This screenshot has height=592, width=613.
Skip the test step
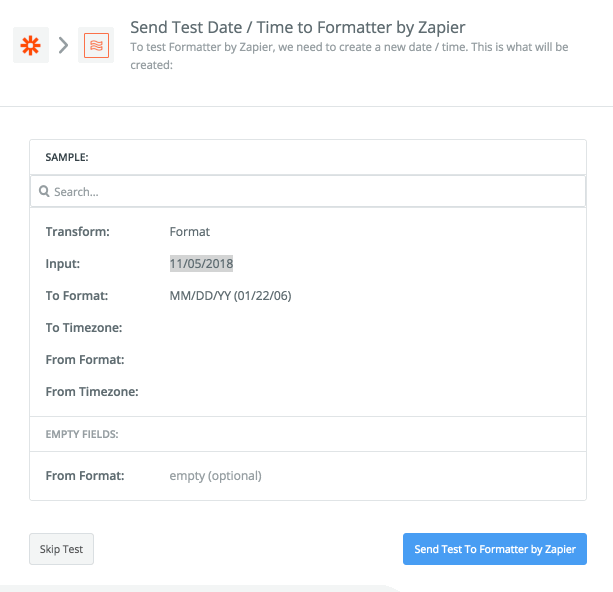click(61, 549)
